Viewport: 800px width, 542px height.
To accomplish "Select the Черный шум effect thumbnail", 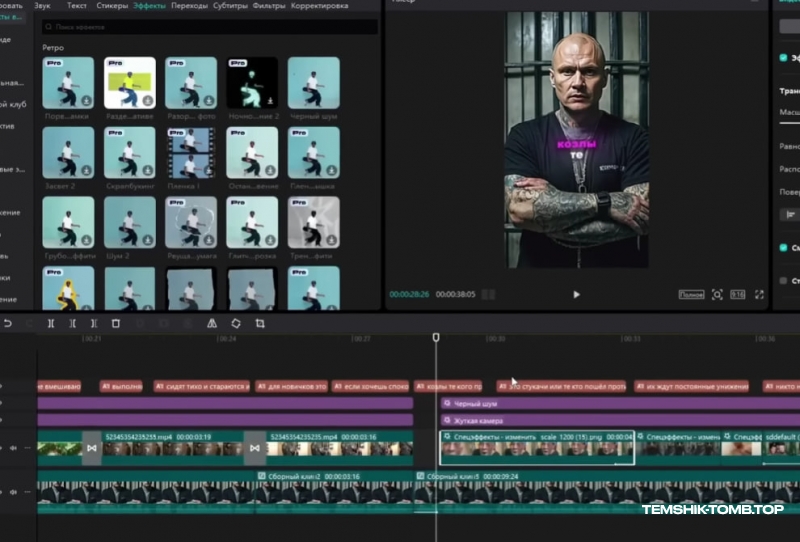I will point(313,83).
